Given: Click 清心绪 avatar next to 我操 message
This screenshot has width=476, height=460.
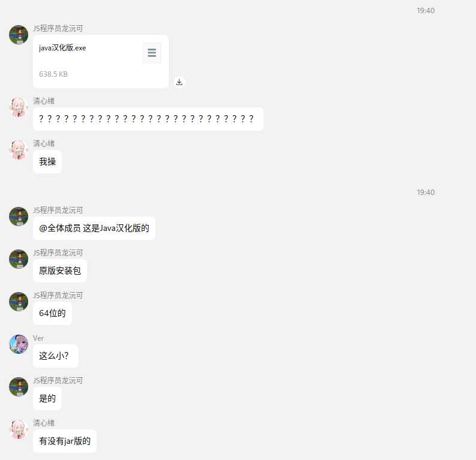Looking at the screenshot, I should coord(19,150).
